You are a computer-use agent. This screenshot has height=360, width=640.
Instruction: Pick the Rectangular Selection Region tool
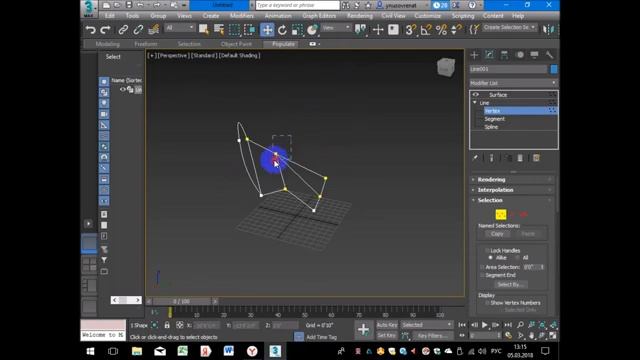click(x=234, y=29)
